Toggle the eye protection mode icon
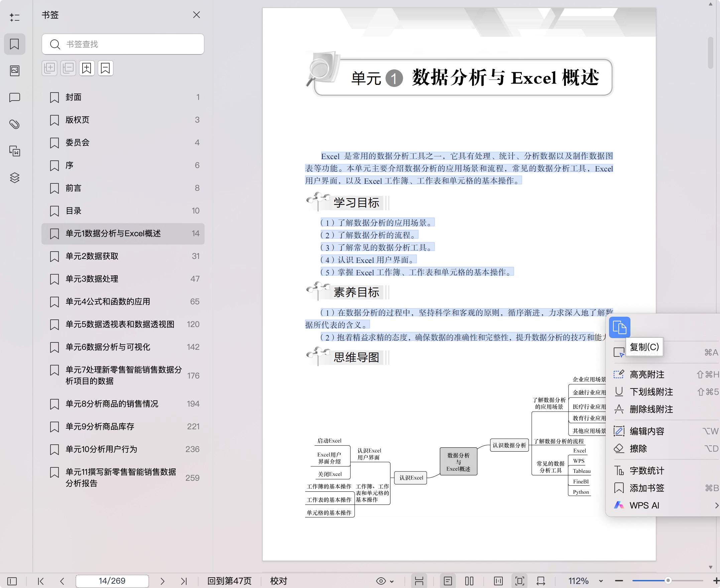 381,581
